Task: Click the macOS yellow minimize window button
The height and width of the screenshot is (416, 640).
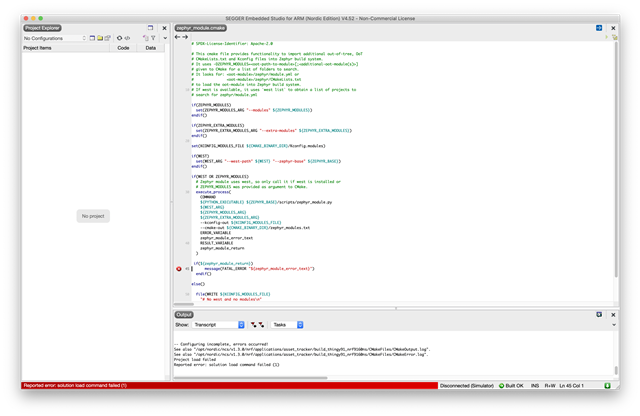Action: point(33,18)
